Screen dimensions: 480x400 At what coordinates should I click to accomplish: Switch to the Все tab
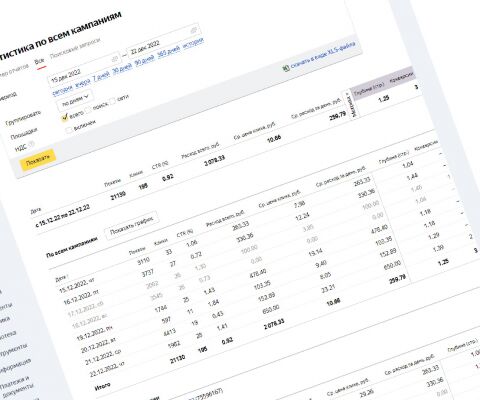pos(40,62)
